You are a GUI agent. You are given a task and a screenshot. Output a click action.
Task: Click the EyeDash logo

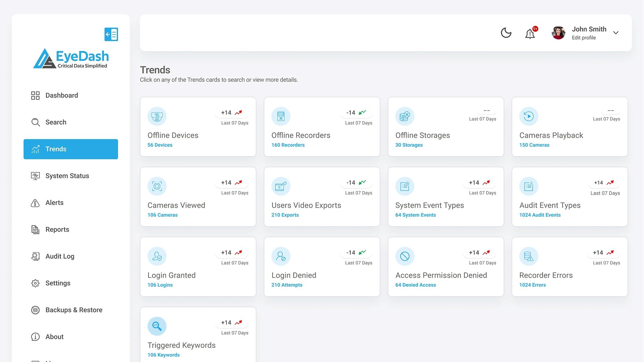coord(71,59)
